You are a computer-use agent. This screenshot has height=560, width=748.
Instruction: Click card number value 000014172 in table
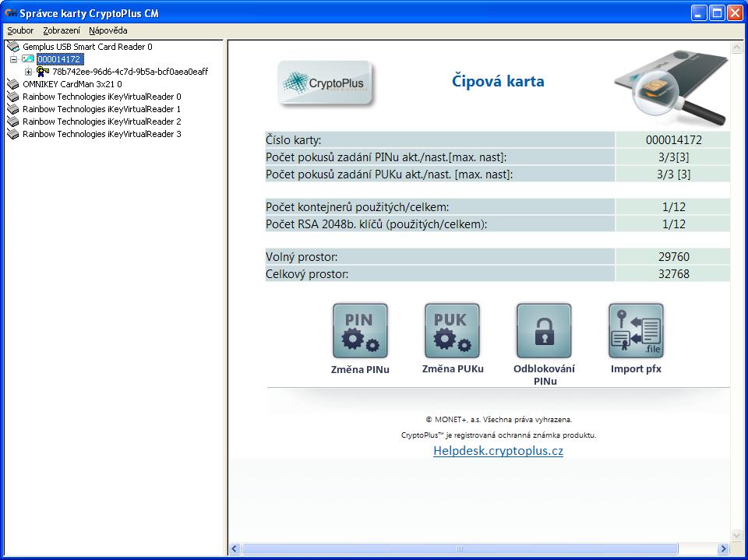click(x=673, y=139)
